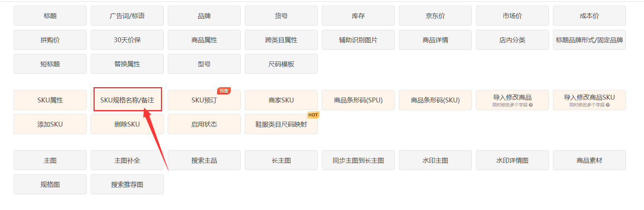Open the 搜索推荐图 option
The width and height of the screenshot is (644, 210).
click(x=127, y=184)
